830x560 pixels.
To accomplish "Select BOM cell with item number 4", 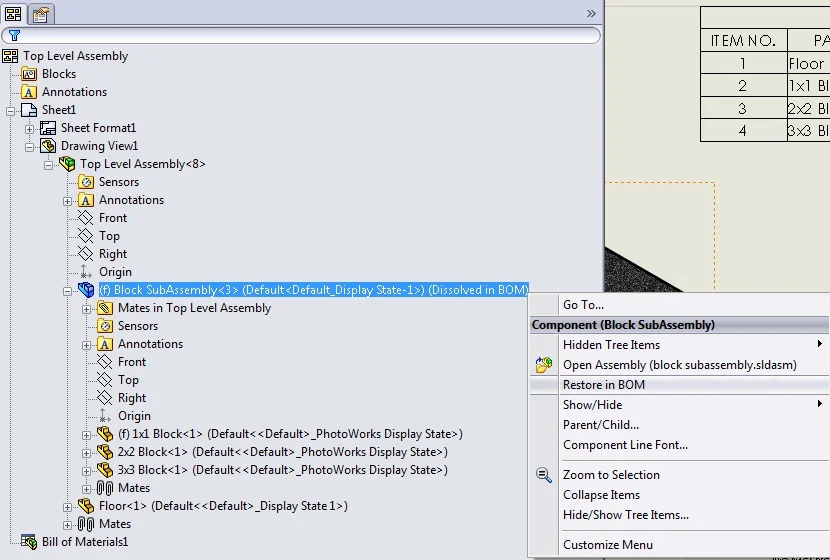I will click(x=744, y=130).
